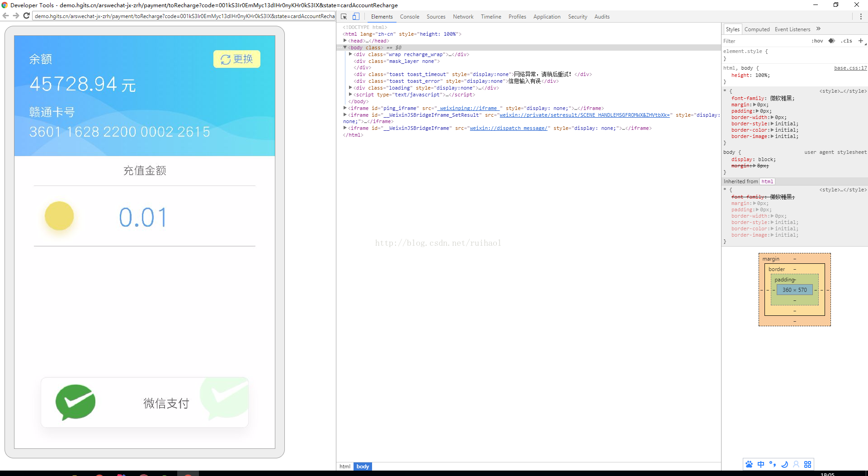The image size is (868, 476).
Task: Select the Styles sidebar tab
Action: tap(732, 29)
